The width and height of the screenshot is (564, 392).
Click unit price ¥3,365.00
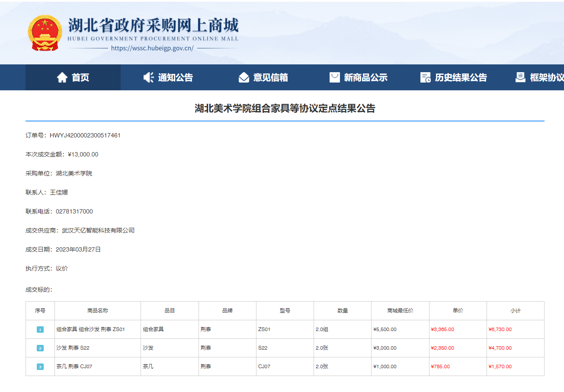coord(442,329)
